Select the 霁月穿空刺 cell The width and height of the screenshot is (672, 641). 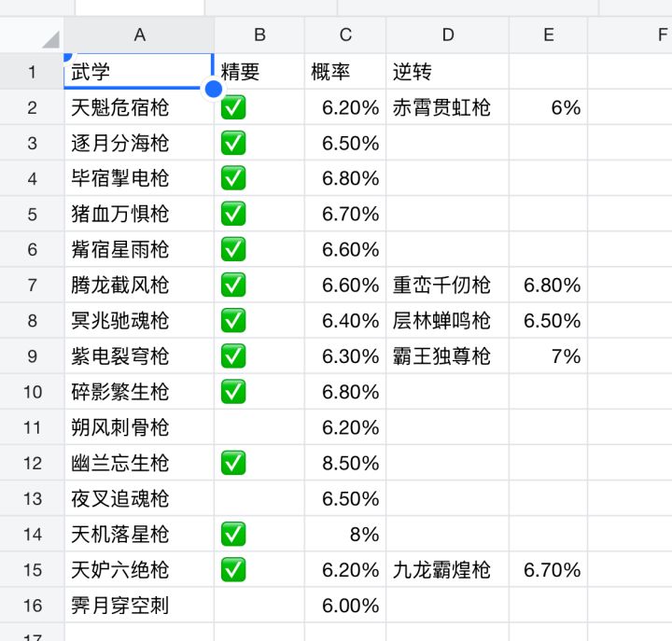point(139,605)
